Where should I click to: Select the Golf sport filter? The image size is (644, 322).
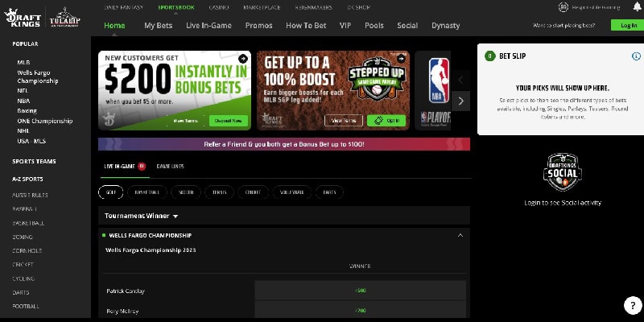tap(111, 192)
